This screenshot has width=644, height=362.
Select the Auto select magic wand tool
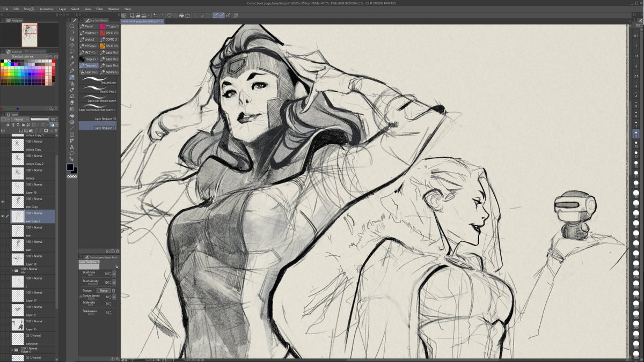pos(72,57)
